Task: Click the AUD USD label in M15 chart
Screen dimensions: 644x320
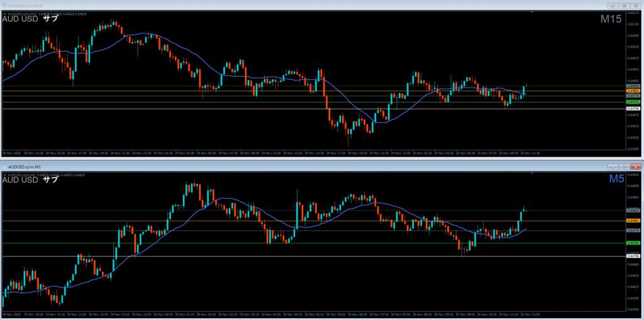Action: (x=20, y=19)
